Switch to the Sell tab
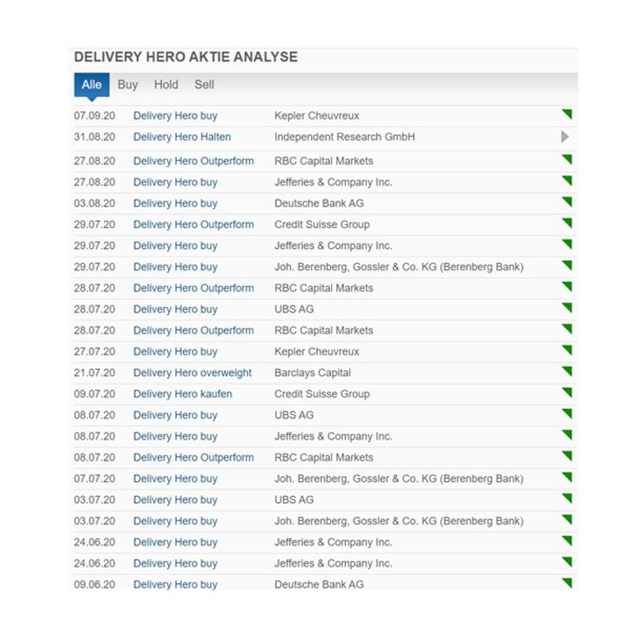The width and height of the screenshot is (644, 644). tap(204, 85)
